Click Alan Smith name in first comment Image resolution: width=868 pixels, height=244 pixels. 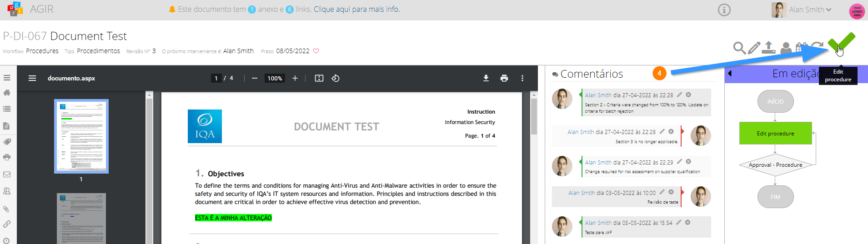tap(598, 95)
